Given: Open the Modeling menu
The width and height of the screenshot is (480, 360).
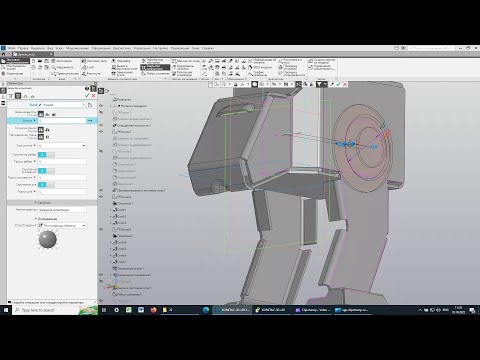Looking at the screenshot, I should [x=77, y=48].
